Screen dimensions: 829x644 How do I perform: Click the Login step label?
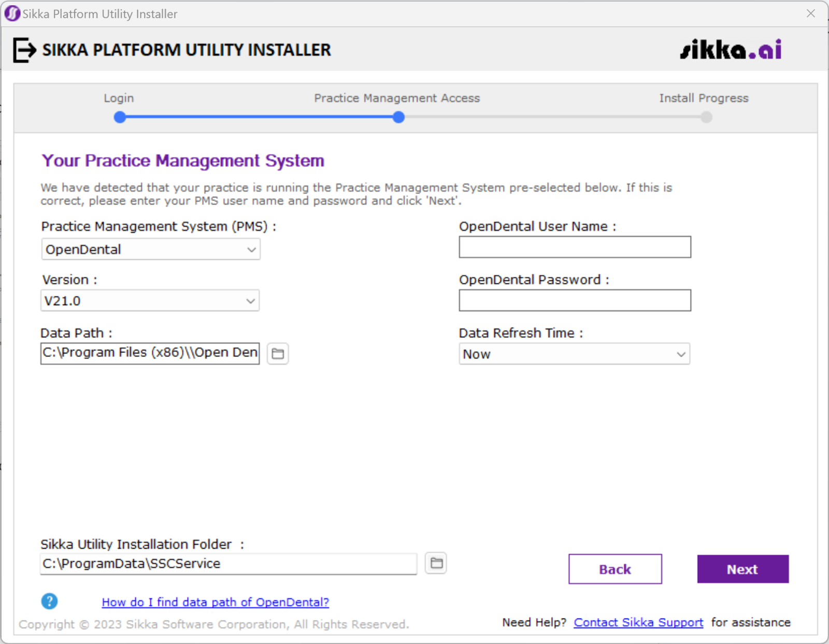point(119,98)
